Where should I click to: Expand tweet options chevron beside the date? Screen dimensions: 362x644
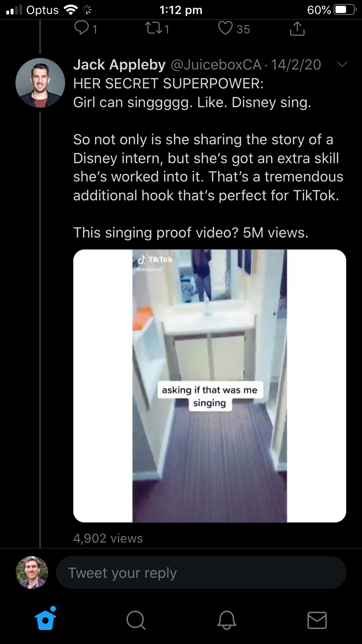tap(342, 64)
